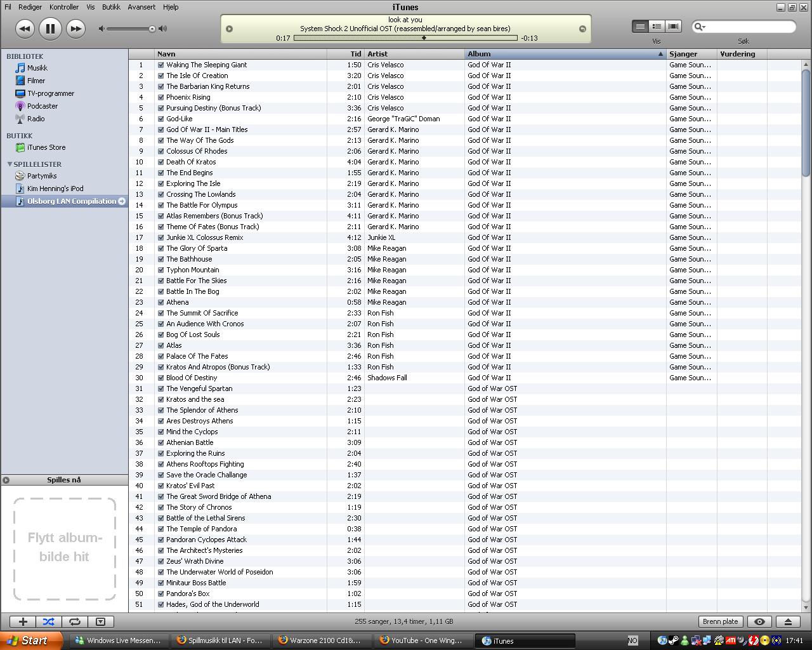Screen dimensions: 812x650
Task: Click the max volume speaker icon
Action: point(163,29)
